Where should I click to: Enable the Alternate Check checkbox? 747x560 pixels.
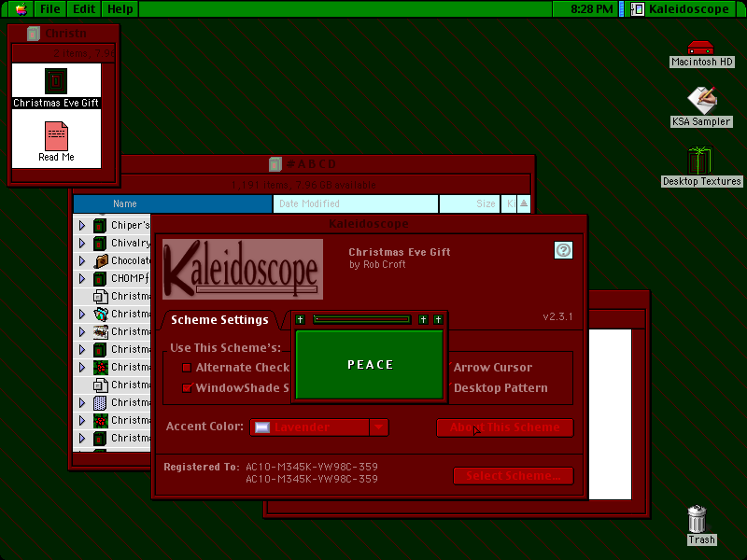pyautogui.click(x=187, y=368)
